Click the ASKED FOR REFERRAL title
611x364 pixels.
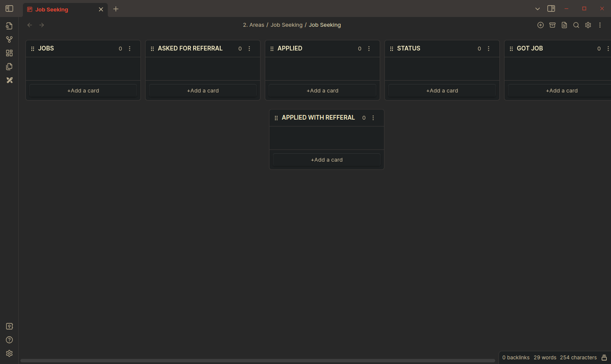[x=190, y=48]
